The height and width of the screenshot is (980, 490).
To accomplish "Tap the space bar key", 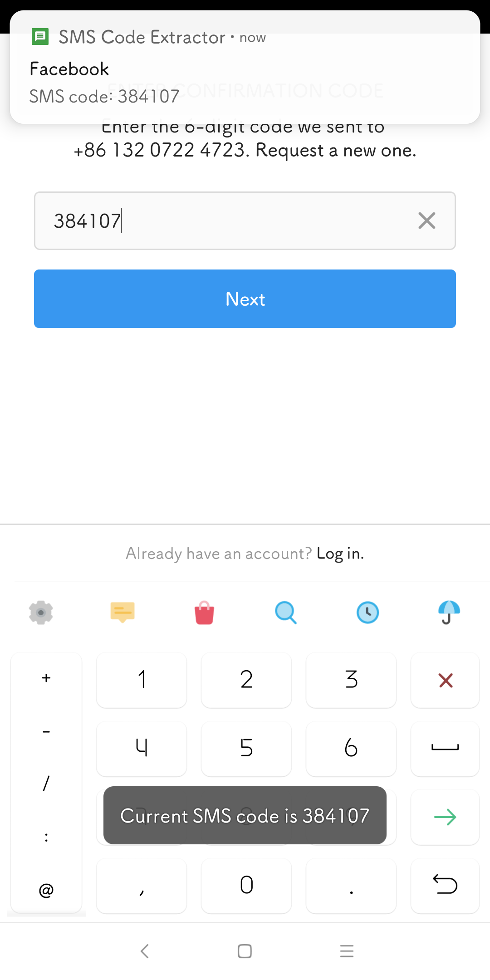I will click(x=445, y=749).
